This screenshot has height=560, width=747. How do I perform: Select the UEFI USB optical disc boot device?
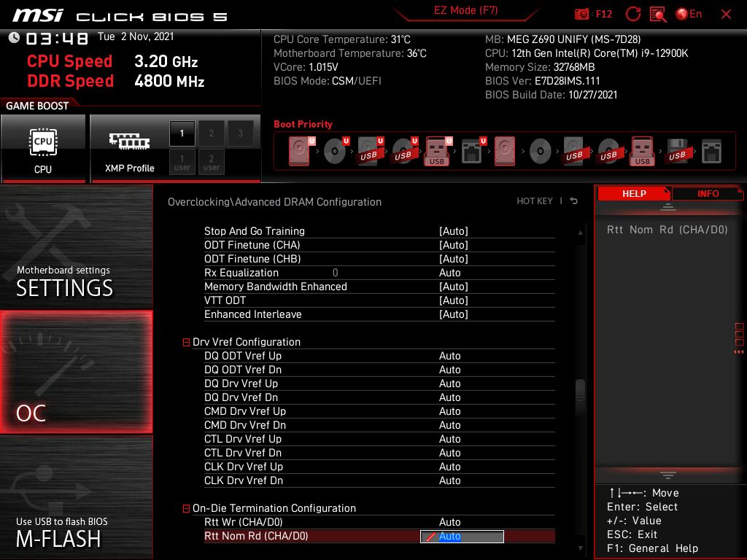tap(404, 151)
